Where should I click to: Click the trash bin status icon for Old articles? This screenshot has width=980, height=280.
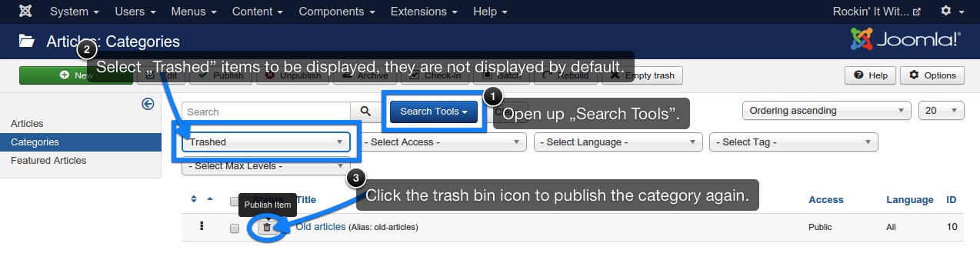click(267, 227)
